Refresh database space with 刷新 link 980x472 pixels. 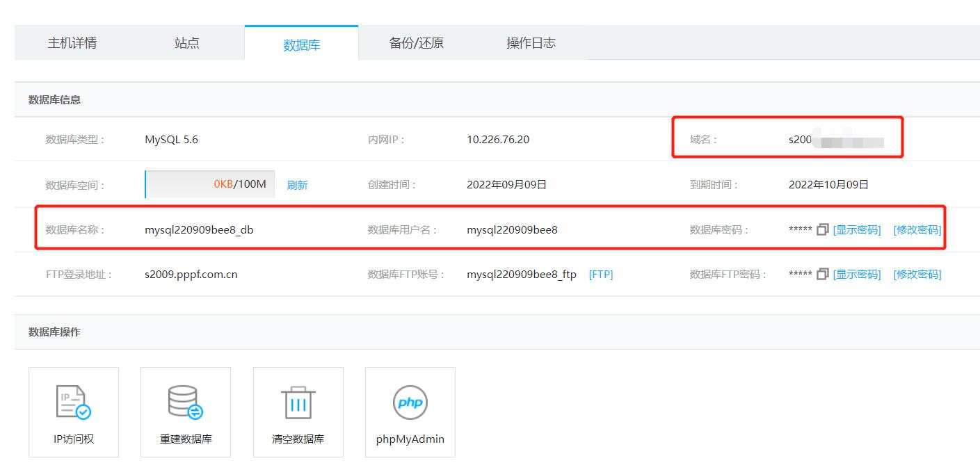pos(297,184)
